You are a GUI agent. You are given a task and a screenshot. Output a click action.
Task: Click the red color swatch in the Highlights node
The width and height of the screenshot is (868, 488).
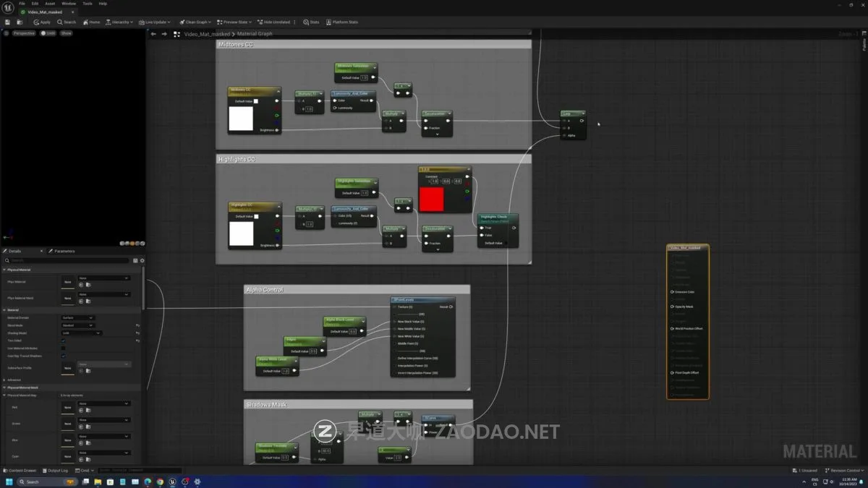(431, 197)
